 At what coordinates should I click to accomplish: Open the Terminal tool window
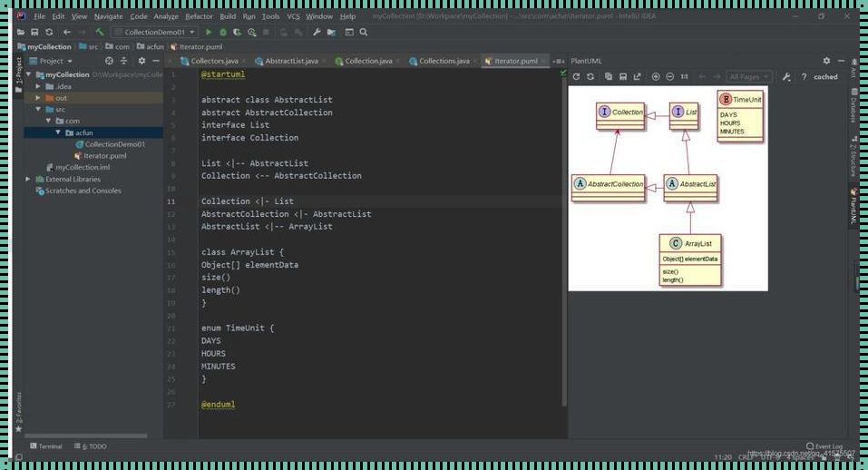click(46, 446)
